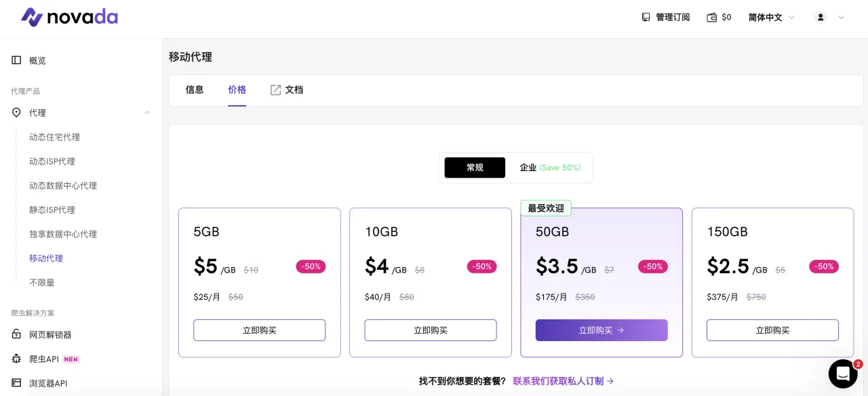This screenshot has width=868, height=396.
Task: Click the Novada logo
Action: pyautogui.click(x=69, y=17)
